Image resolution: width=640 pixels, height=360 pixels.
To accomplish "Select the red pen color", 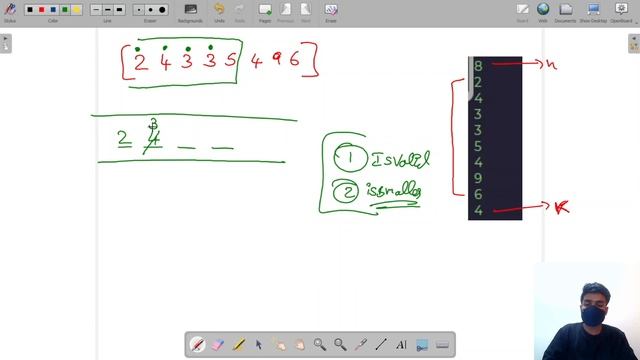I will point(41,9).
